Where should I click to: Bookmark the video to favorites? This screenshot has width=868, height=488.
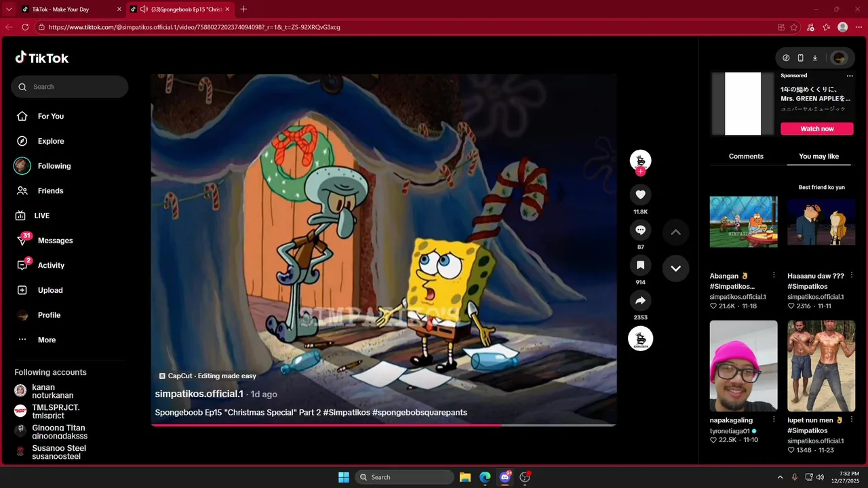pyautogui.click(x=640, y=266)
